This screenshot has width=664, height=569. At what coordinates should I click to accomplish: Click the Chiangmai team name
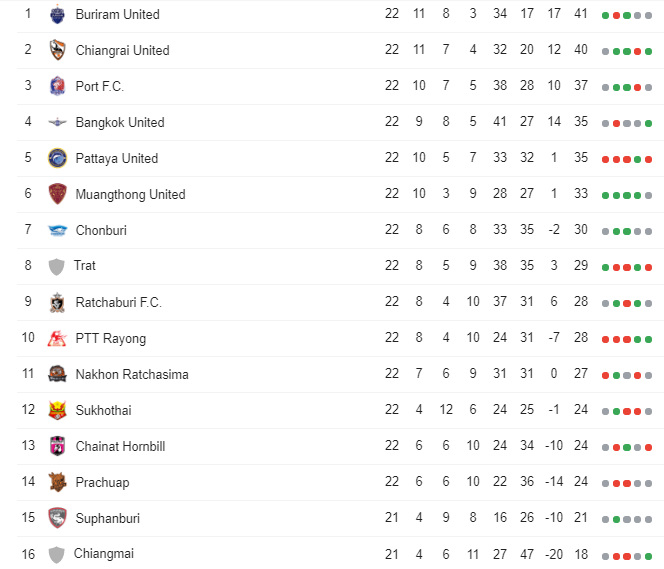tap(104, 553)
